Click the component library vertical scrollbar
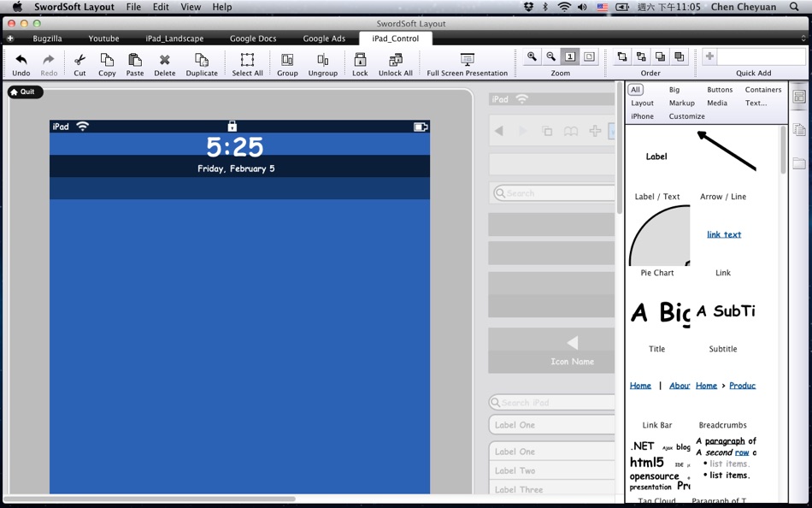812x508 pixels. click(x=783, y=151)
